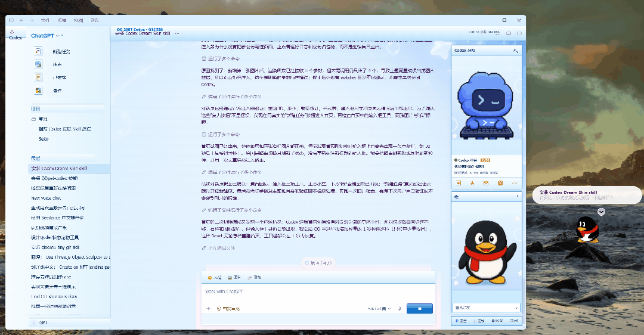
Task: Click the '第 4 / 4 步' step indicator
Action: click(318, 263)
